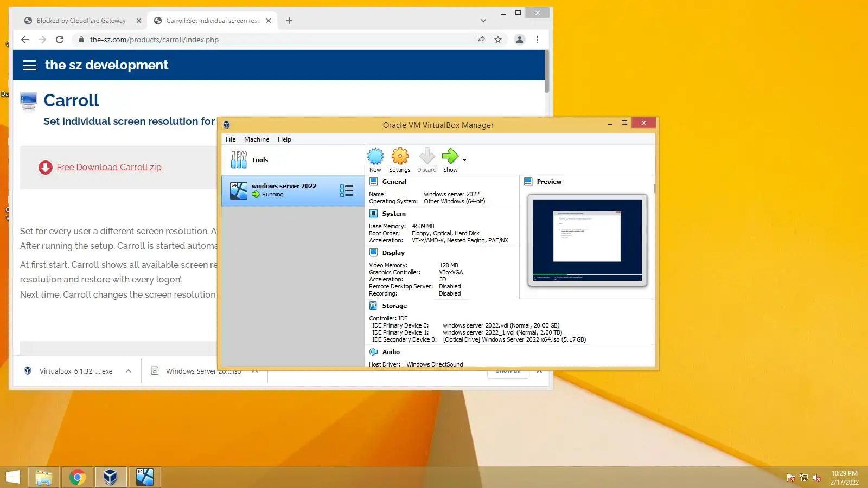This screenshot has height=488, width=868.
Task: Open the Machine menu in VirtualBox Manager
Action: [257, 139]
